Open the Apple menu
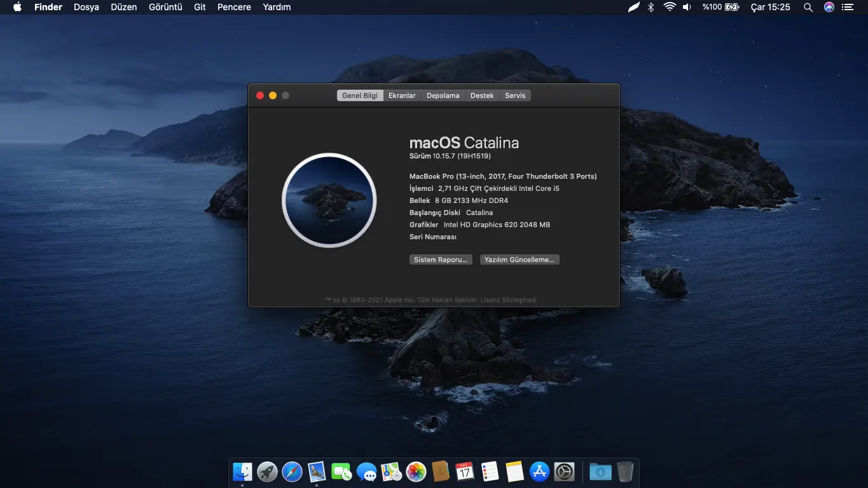The height and width of the screenshot is (488, 868). pyautogui.click(x=17, y=7)
